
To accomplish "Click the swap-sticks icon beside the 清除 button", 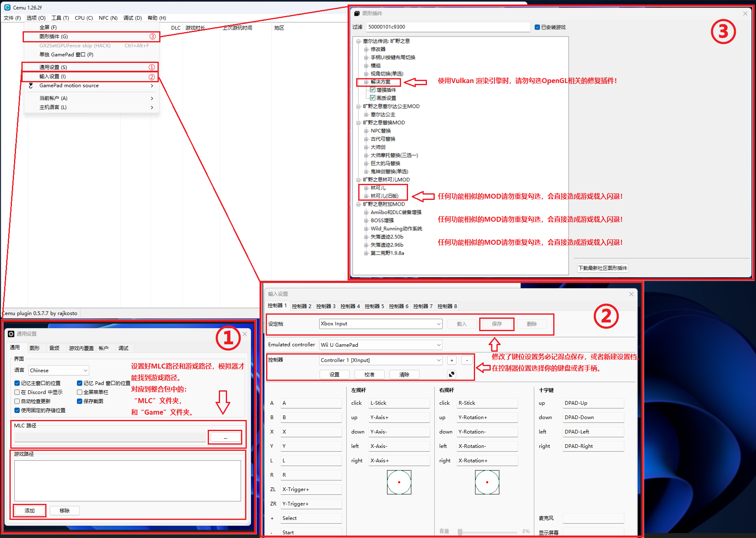I will 452,374.
